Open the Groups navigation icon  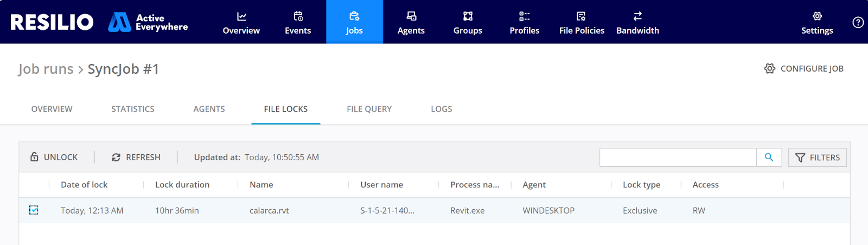point(468,17)
